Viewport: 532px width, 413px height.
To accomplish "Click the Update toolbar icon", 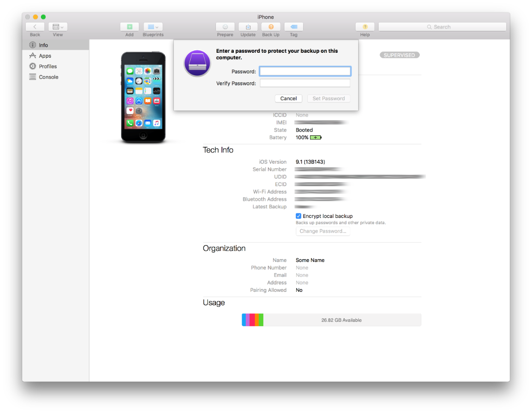I will [248, 27].
